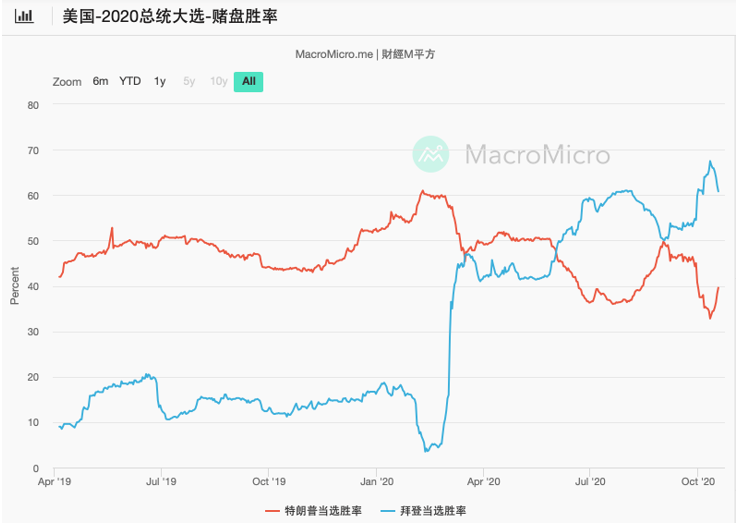Select the 5y zoom option
Image resolution: width=737 pixels, height=524 pixels.
[189, 81]
